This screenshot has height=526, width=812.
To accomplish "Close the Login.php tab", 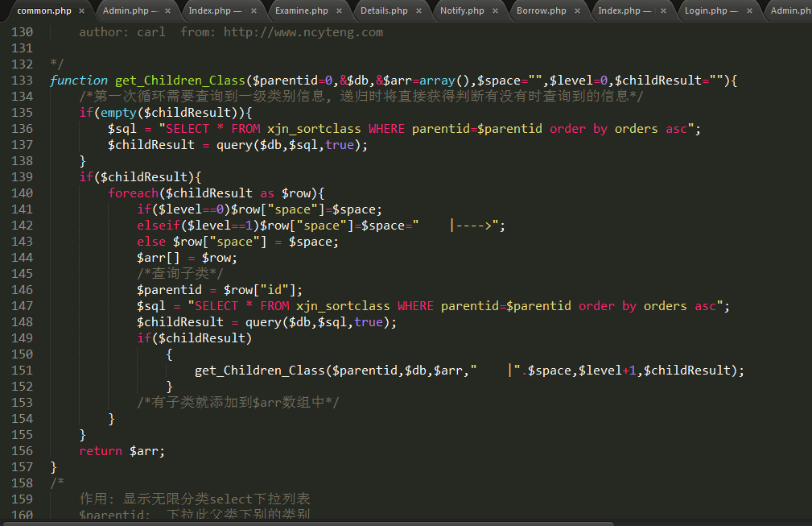I will click(x=750, y=11).
